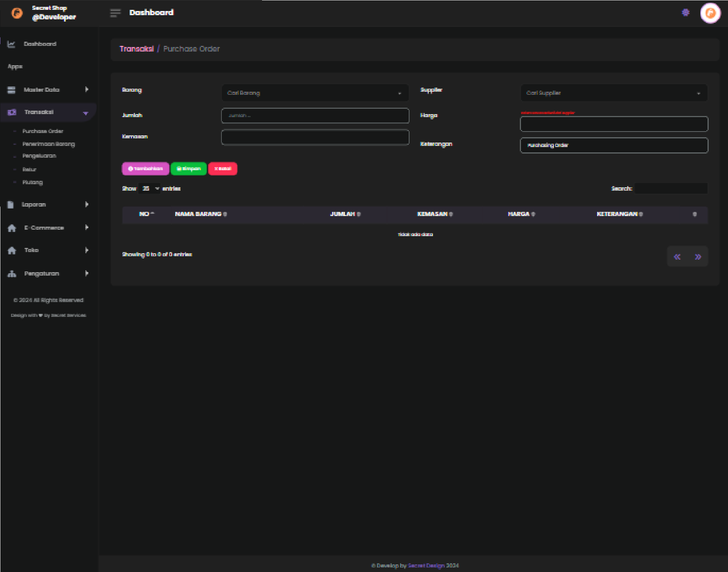Sort table by NAMA BARANG column
Image resolution: width=728 pixels, height=572 pixels.
click(x=201, y=214)
